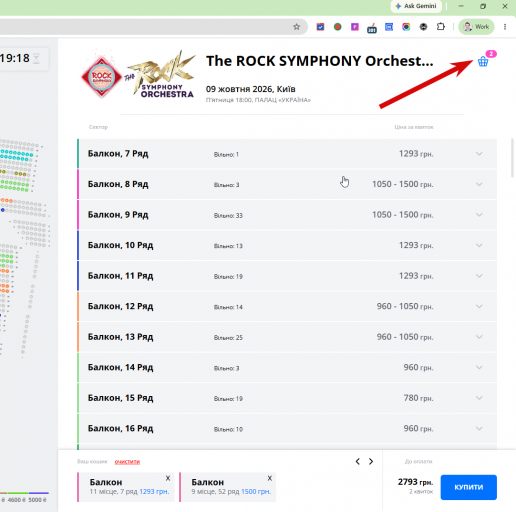Click the hourglass icon next to timer
The image size is (516, 512).
coord(36,58)
